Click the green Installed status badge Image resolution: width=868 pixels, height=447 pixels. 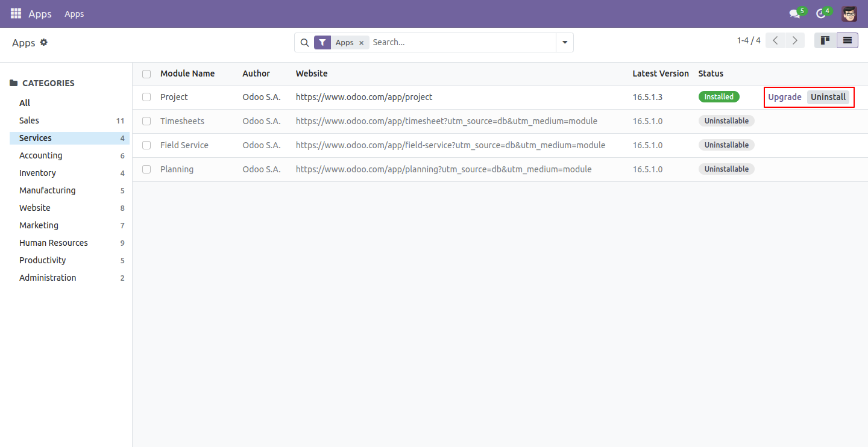pyautogui.click(x=719, y=97)
